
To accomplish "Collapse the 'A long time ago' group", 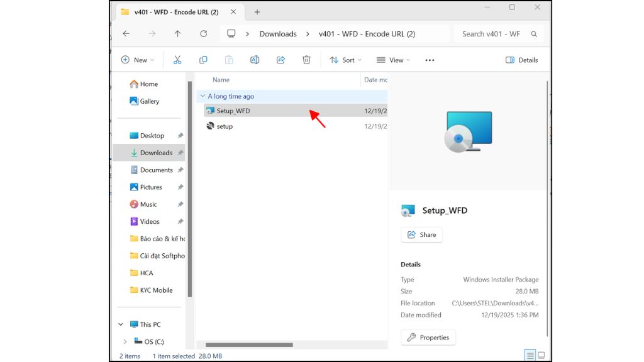I will [203, 96].
